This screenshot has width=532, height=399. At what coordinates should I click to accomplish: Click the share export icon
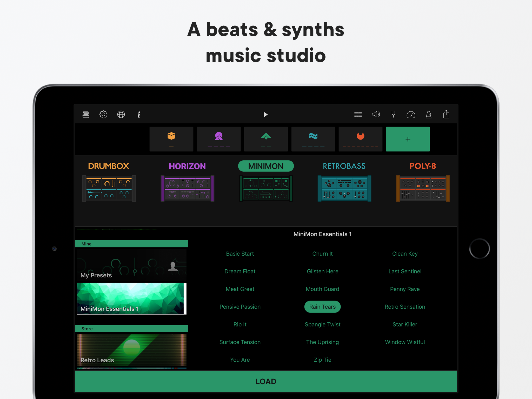(446, 114)
